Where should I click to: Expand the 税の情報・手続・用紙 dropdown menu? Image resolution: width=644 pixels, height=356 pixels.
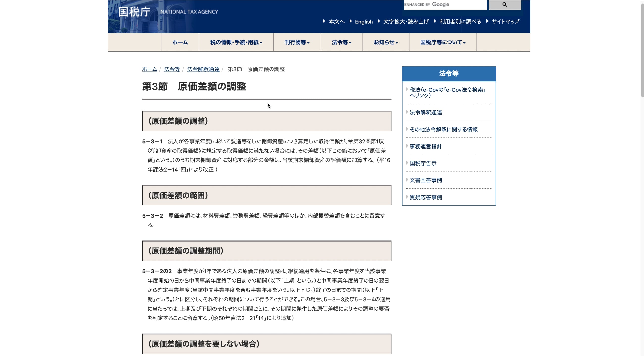click(236, 42)
